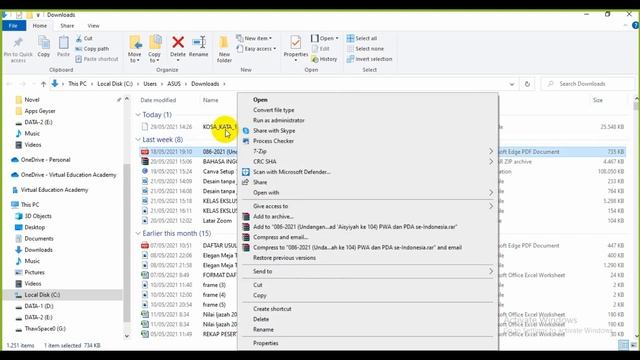640x360 pixels.
Task: Select Documents in the navigation pane
Action: [39, 238]
